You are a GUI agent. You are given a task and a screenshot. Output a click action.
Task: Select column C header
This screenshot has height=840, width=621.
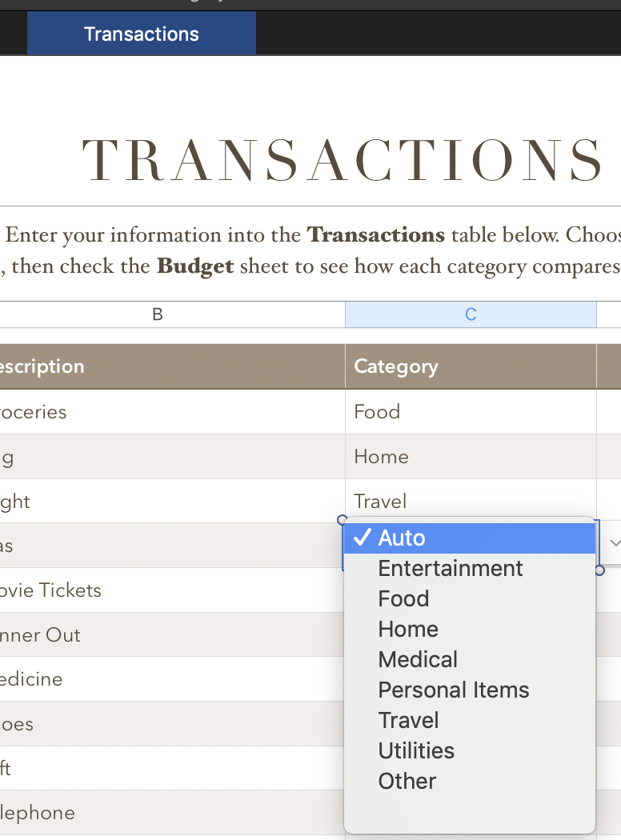coord(471,314)
